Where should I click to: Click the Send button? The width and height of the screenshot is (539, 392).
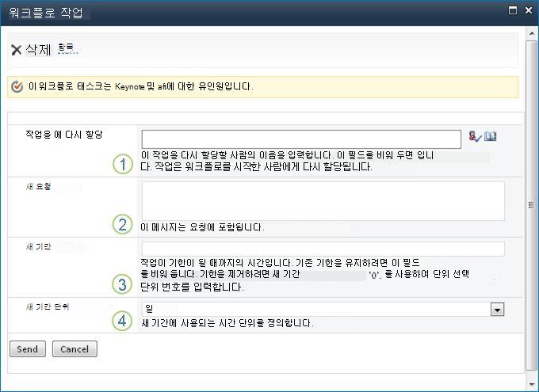[x=28, y=349]
